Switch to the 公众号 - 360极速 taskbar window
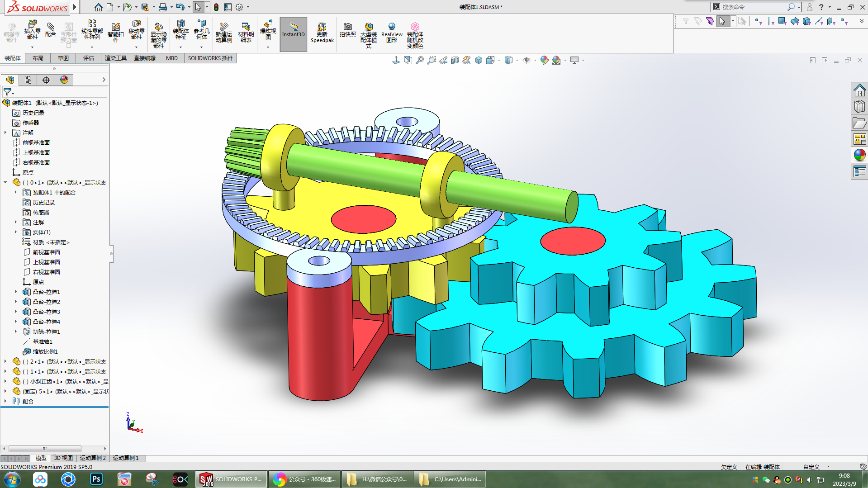868x488 pixels. point(304,479)
